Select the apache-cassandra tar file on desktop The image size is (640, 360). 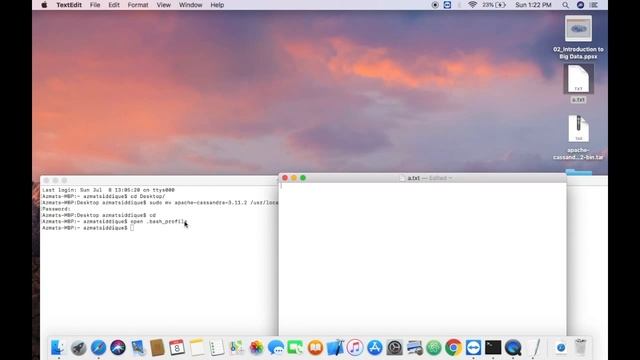coord(578,138)
